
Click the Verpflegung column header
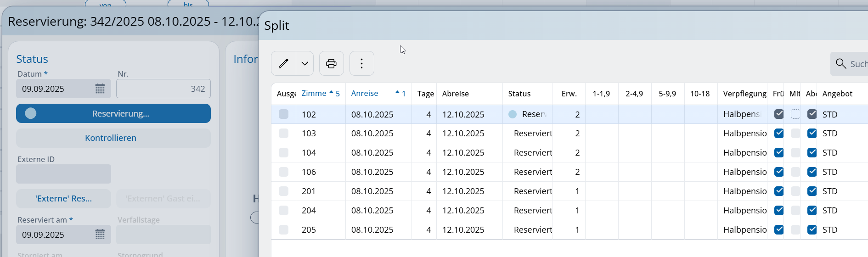point(744,94)
